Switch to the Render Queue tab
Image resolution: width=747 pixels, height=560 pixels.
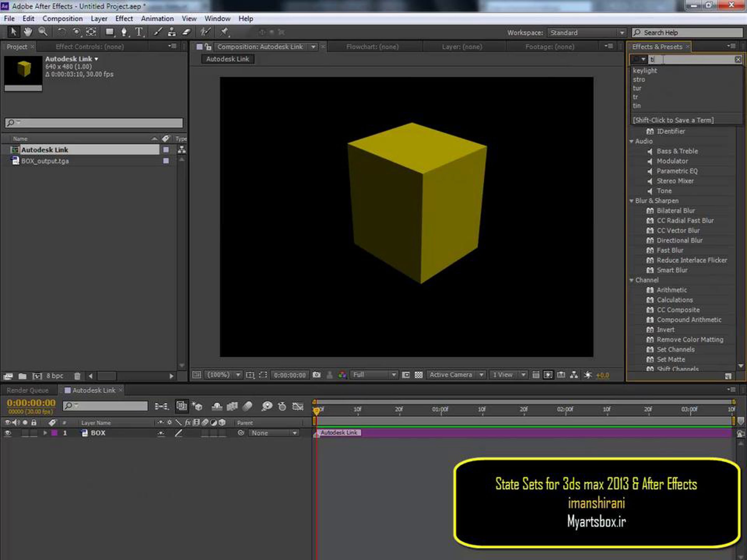pyautogui.click(x=28, y=390)
